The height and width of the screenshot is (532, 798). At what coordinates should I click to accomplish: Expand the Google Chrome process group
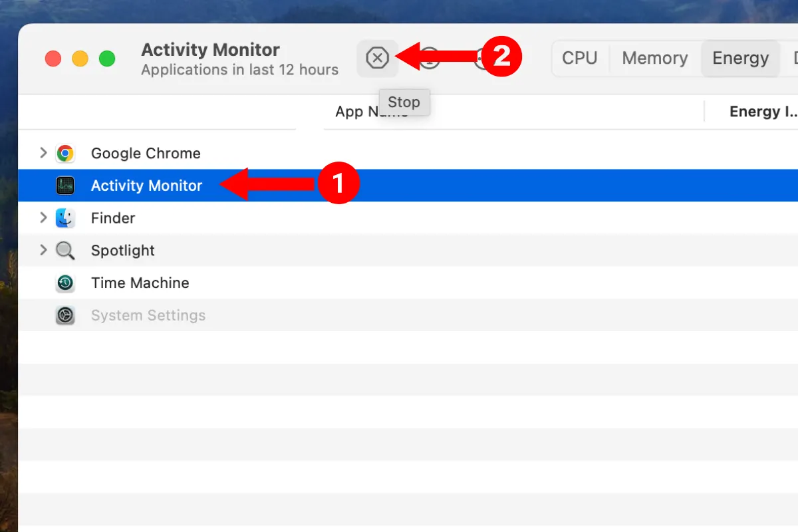point(43,153)
